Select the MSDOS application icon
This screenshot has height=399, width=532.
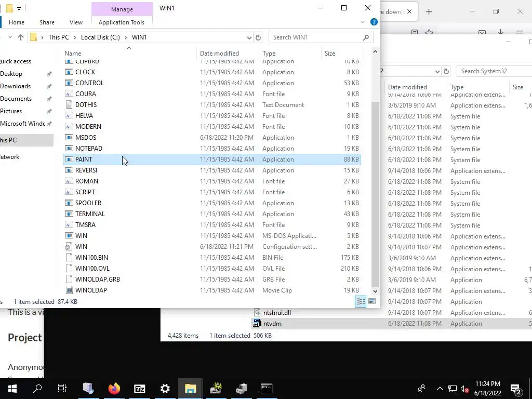click(69, 137)
